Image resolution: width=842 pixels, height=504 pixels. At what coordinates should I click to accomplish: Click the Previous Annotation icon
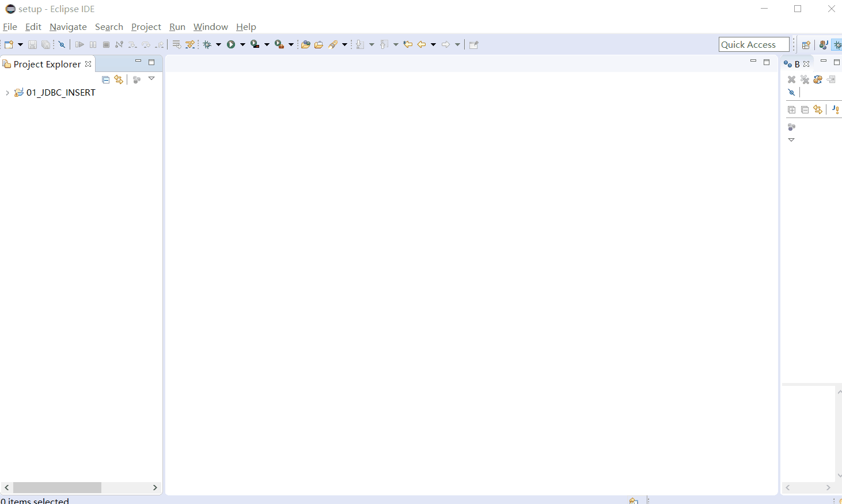click(384, 44)
